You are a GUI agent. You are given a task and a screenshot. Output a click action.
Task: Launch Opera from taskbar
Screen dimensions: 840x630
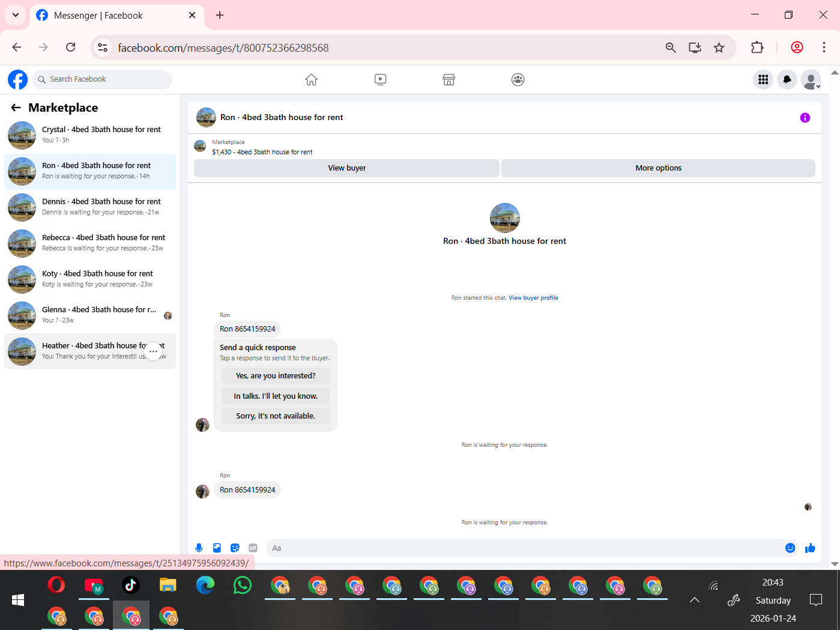coord(56,585)
